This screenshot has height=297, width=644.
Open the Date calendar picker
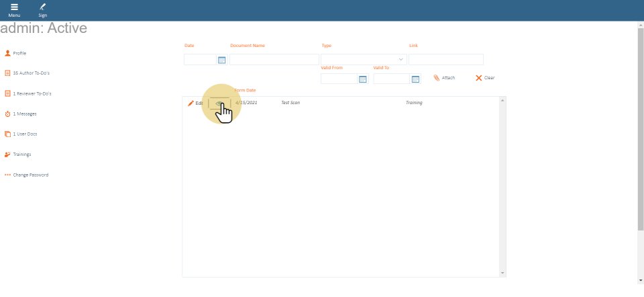[221, 60]
